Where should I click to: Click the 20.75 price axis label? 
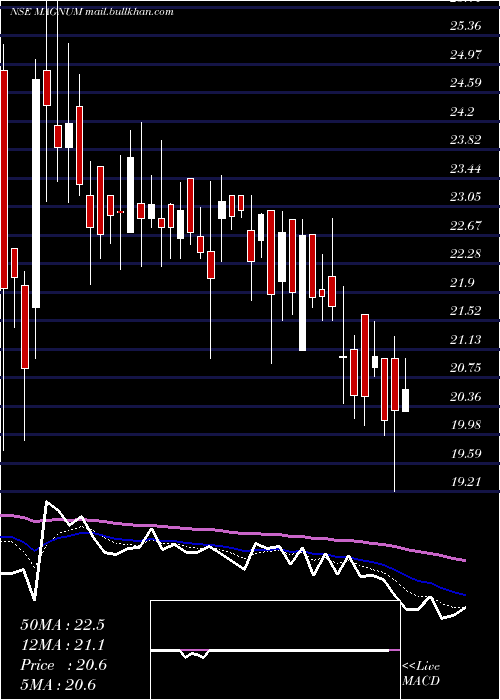(x=466, y=368)
